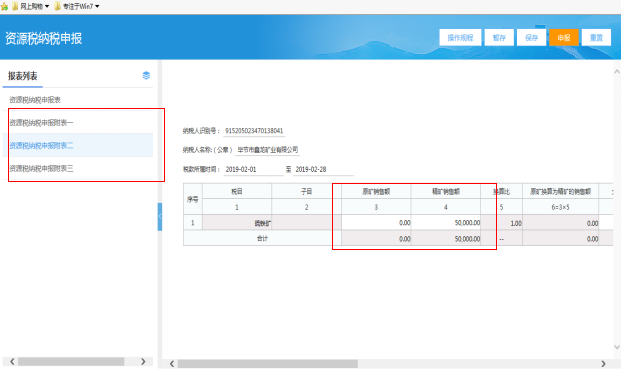
Task: Click the 原矿销售额 cell 0.00 in row 1
Action: click(376, 223)
